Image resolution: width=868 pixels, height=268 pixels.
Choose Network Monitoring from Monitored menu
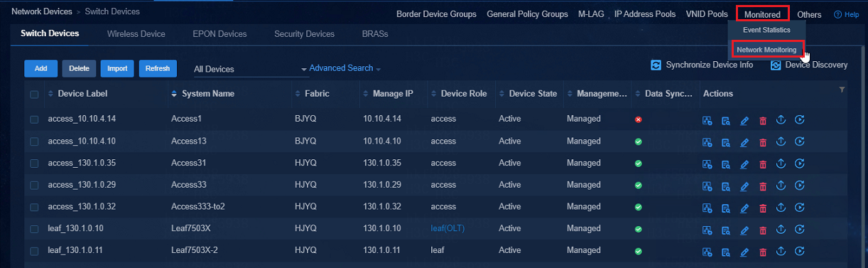766,50
